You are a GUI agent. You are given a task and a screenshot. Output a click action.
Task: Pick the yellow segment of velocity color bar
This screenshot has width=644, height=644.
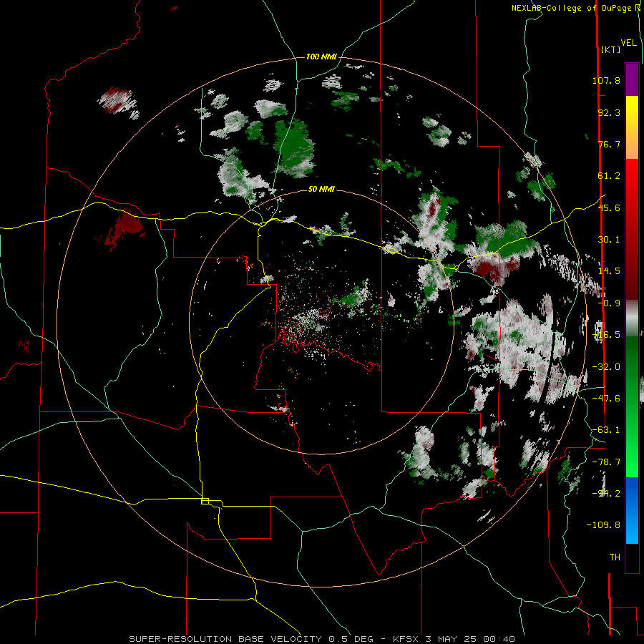coord(632,112)
